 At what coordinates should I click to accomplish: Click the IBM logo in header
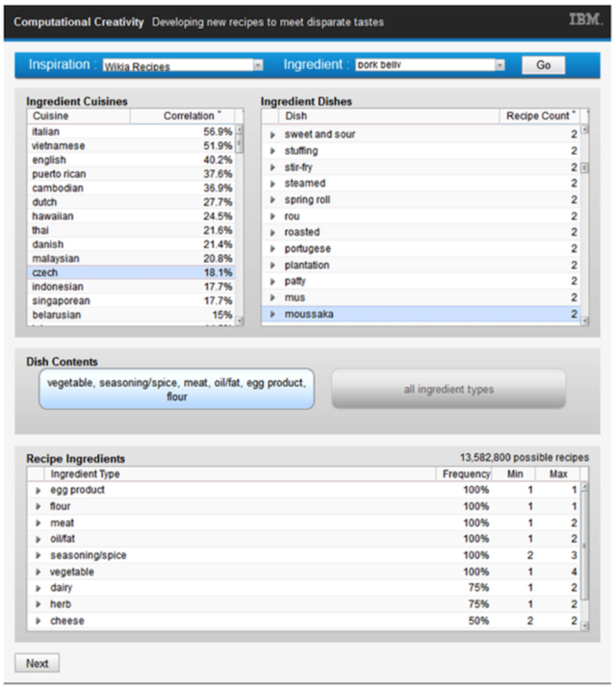(583, 19)
